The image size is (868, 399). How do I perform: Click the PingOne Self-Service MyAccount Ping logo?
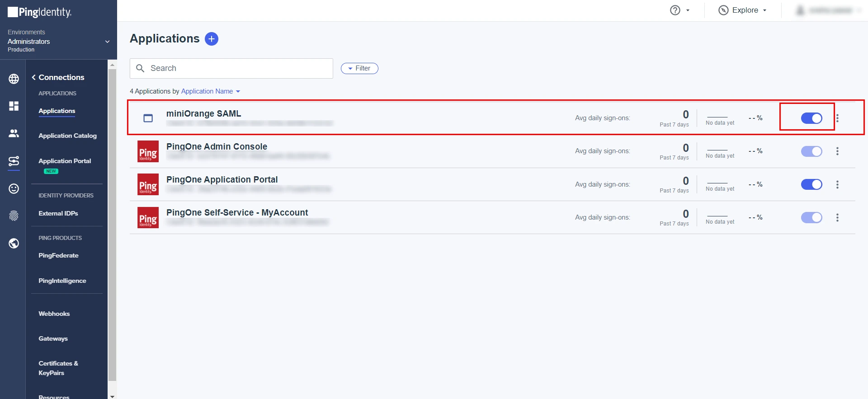148,217
